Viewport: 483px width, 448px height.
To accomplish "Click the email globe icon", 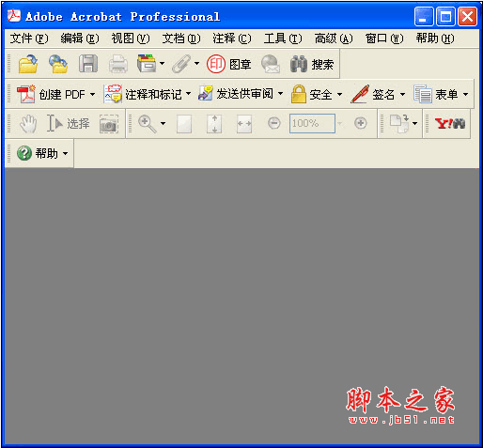I will click(271, 64).
